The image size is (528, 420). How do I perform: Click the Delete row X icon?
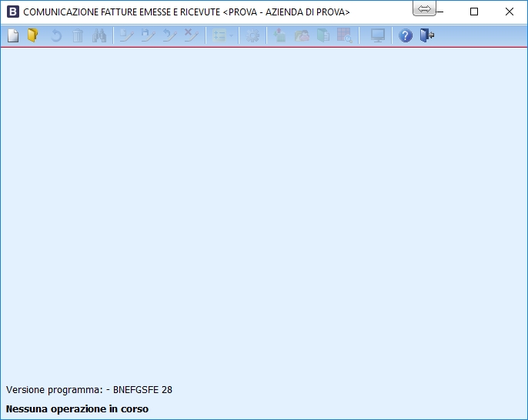[x=191, y=35]
